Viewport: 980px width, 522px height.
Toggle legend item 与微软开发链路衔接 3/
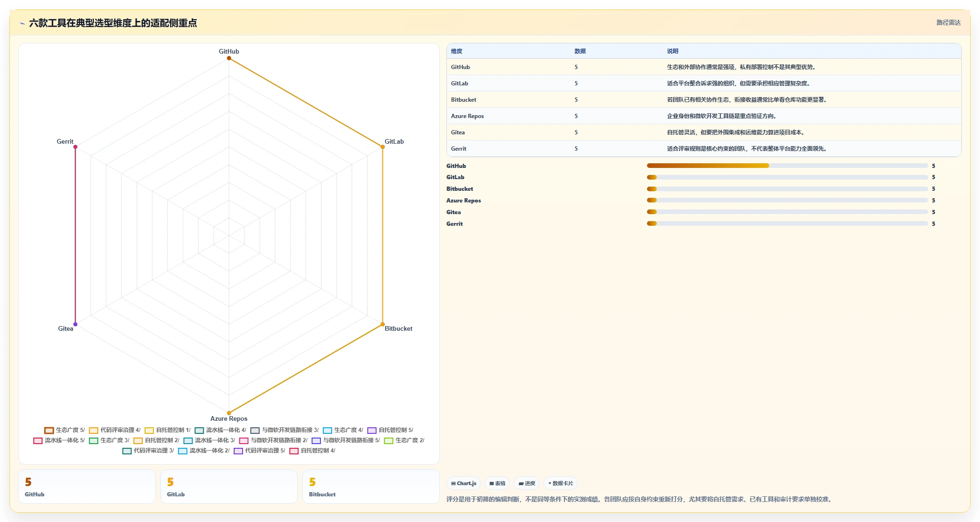point(285,430)
